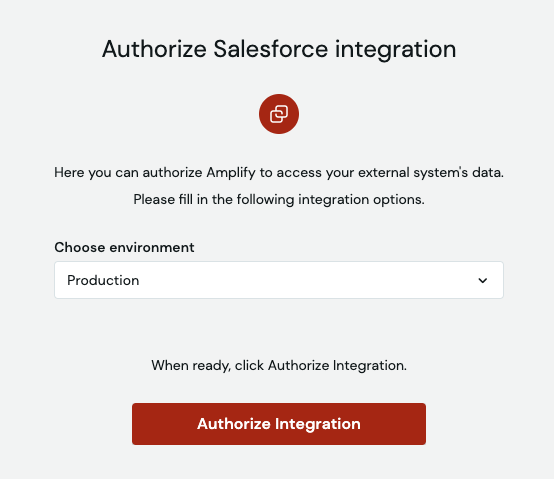Click the overlapping squares symbol inside red circle
The height and width of the screenshot is (479, 554).
279,114
